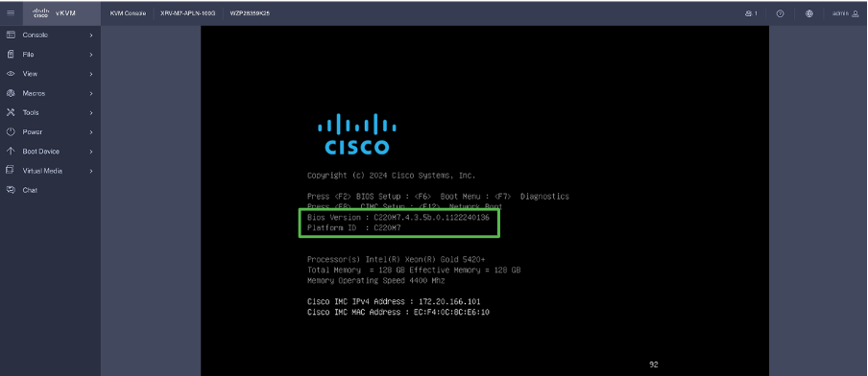Open help with the question mark icon
Image resolution: width=868 pixels, height=376 pixels.
point(780,13)
